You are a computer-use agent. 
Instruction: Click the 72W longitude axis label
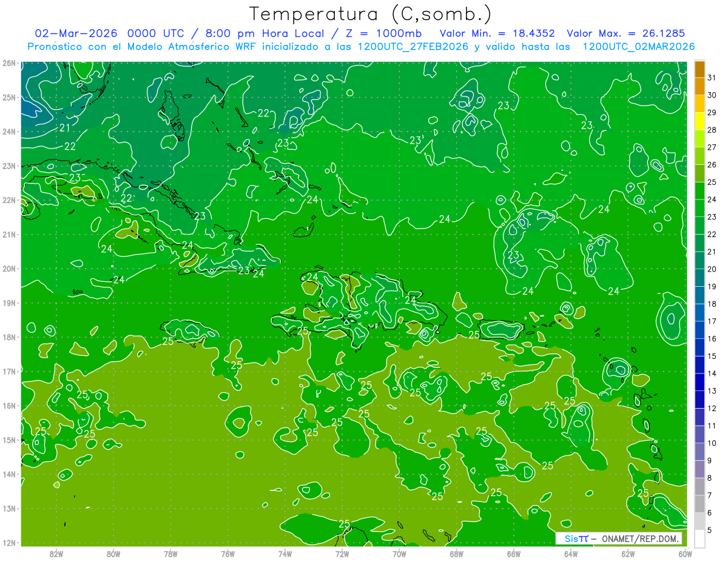(342, 554)
